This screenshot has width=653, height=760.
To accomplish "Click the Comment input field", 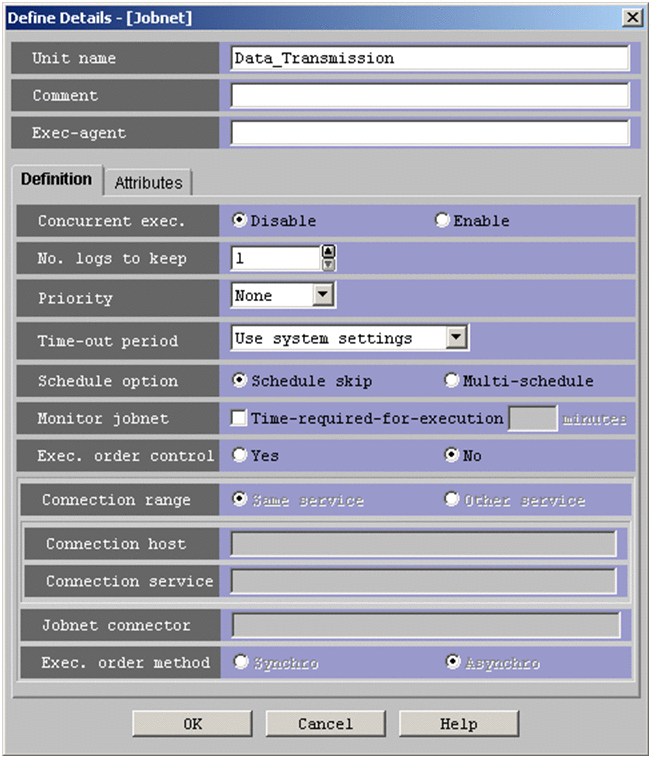I will 430,95.
